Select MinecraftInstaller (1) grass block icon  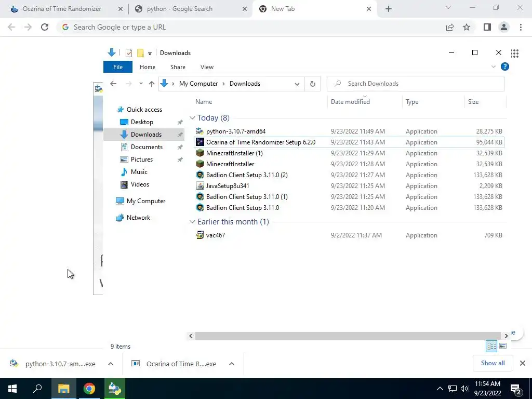pos(200,153)
